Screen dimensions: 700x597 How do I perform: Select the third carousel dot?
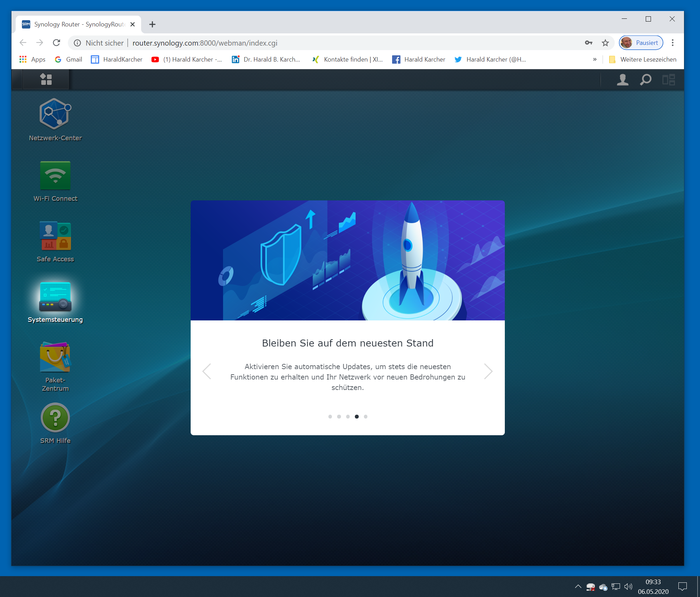(348, 416)
